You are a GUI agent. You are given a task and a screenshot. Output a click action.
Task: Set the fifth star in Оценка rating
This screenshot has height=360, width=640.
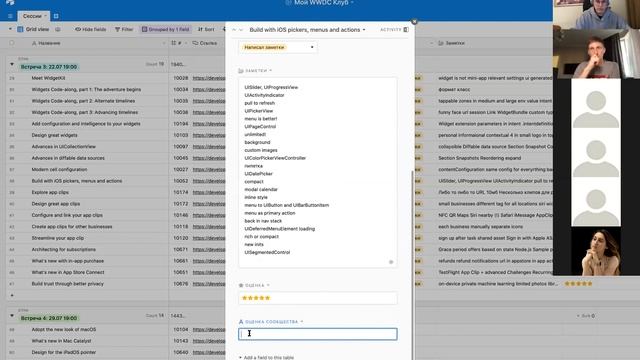[268, 298]
